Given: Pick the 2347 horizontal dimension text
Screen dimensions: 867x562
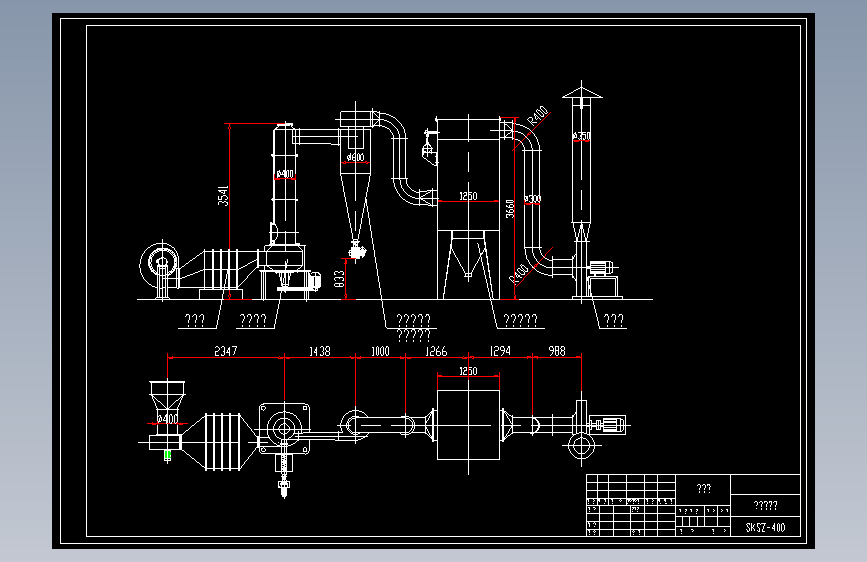Looking at the screenshot, I should [x=226, y=351].
